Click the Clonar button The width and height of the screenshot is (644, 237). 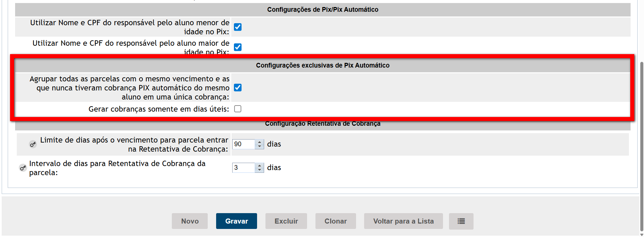[336, 221]
